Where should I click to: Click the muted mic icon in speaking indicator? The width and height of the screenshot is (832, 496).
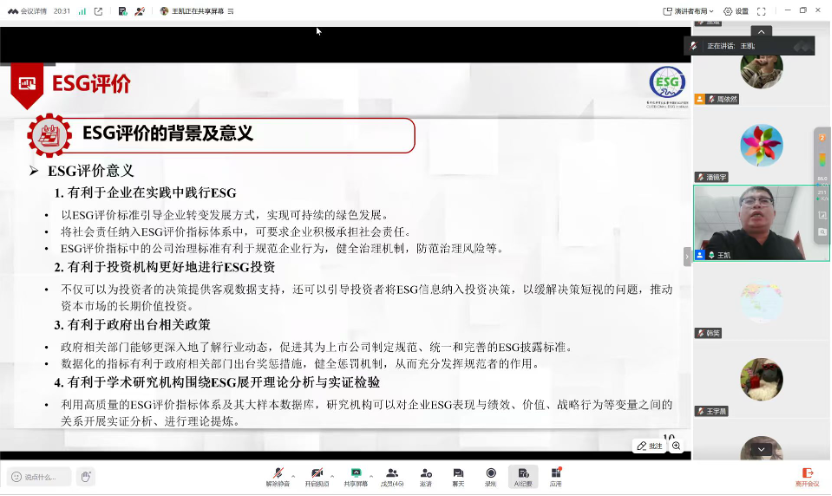coord(694,46)
